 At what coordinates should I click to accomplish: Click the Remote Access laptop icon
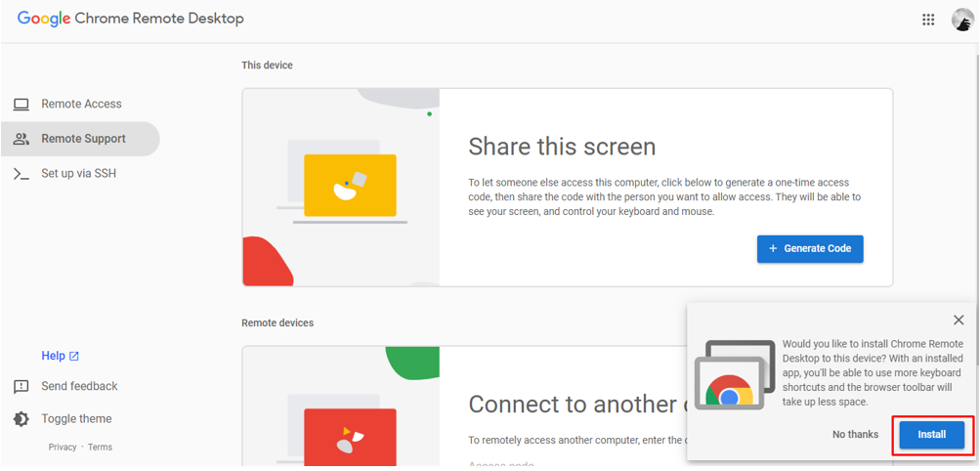(21, 105)
